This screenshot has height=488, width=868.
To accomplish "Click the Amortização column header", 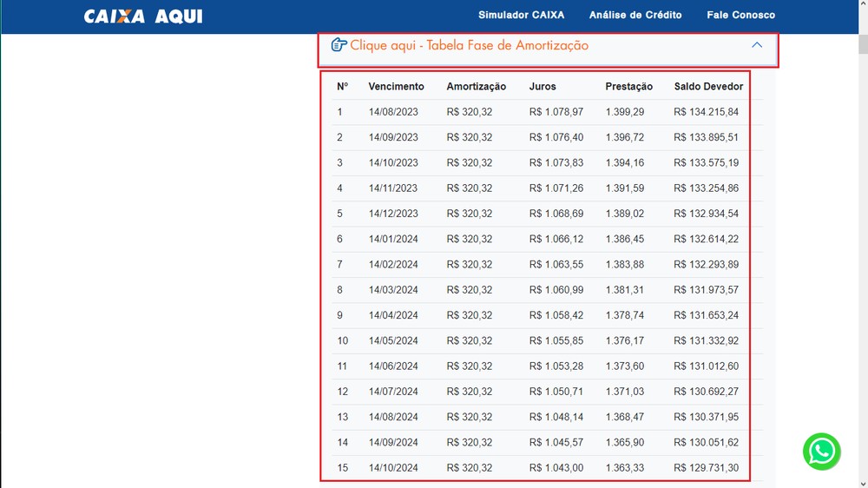I will pos(476,87).
